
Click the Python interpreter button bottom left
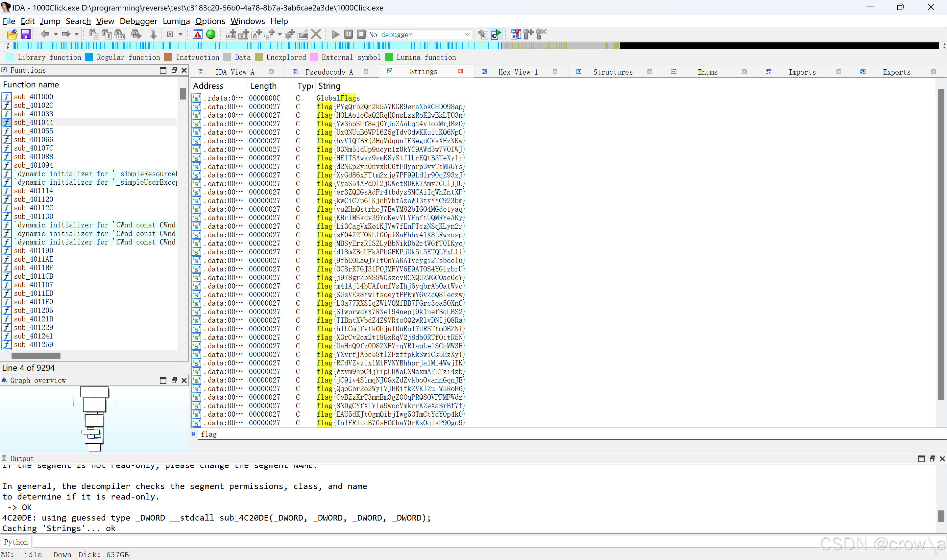tap(16, 542)
